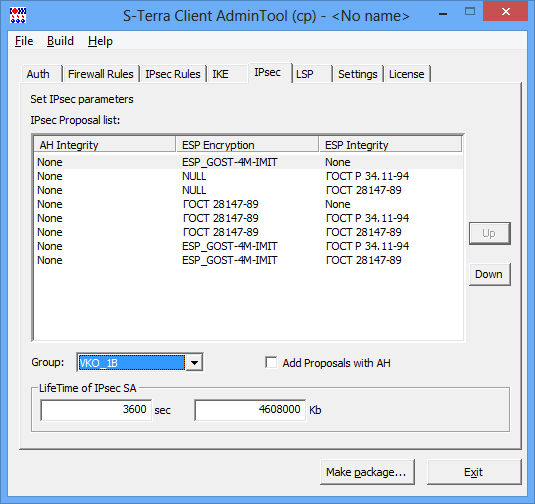
Task: Click the AH Integrity column header
Action: click(105, 145)
